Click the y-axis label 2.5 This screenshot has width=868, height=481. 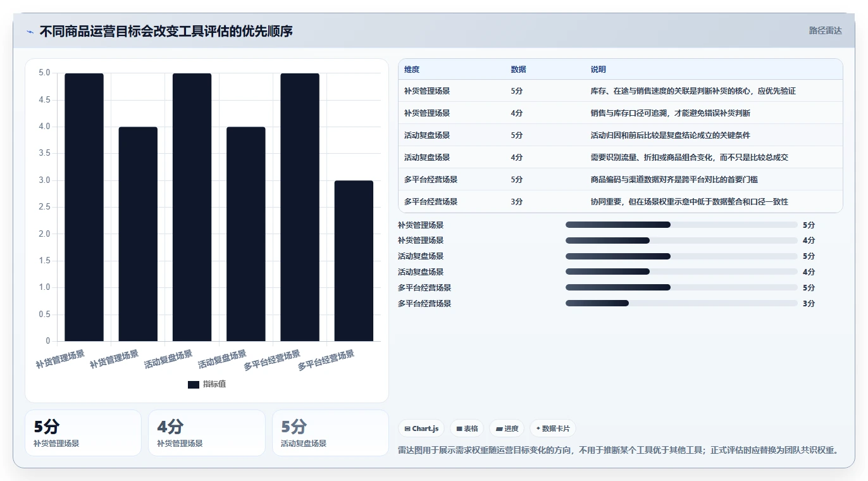pyautogui.click(x=44, y=207)
